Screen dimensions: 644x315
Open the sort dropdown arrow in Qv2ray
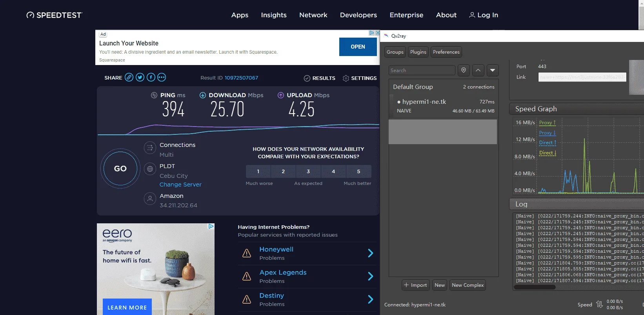[493, 70]
